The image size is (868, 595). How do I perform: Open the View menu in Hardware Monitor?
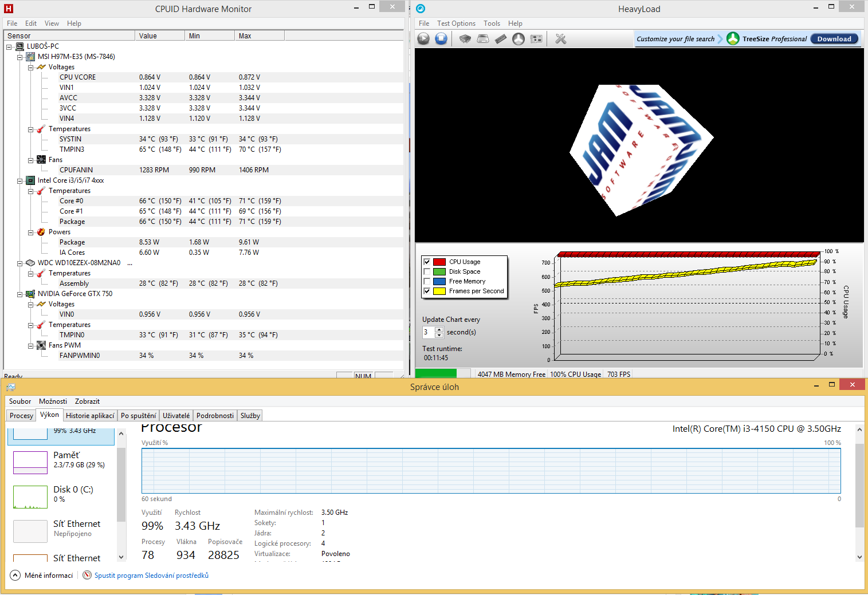click(52, 23)
